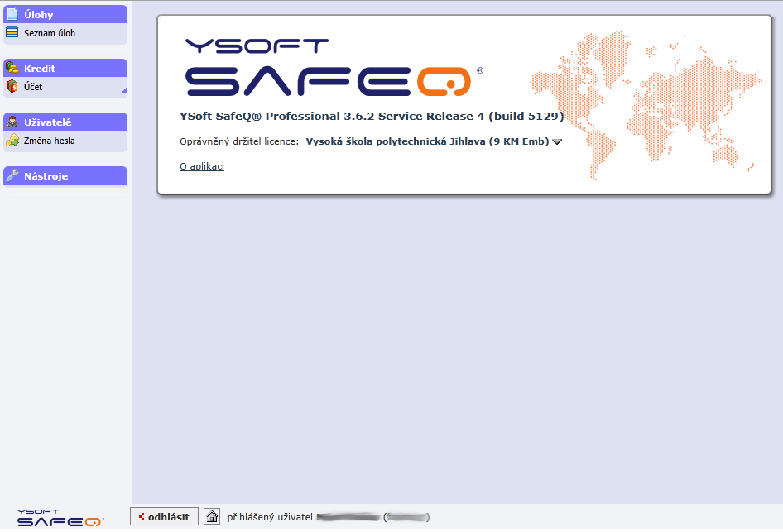Expand the small arrow beside Účet

coord(124,90)
